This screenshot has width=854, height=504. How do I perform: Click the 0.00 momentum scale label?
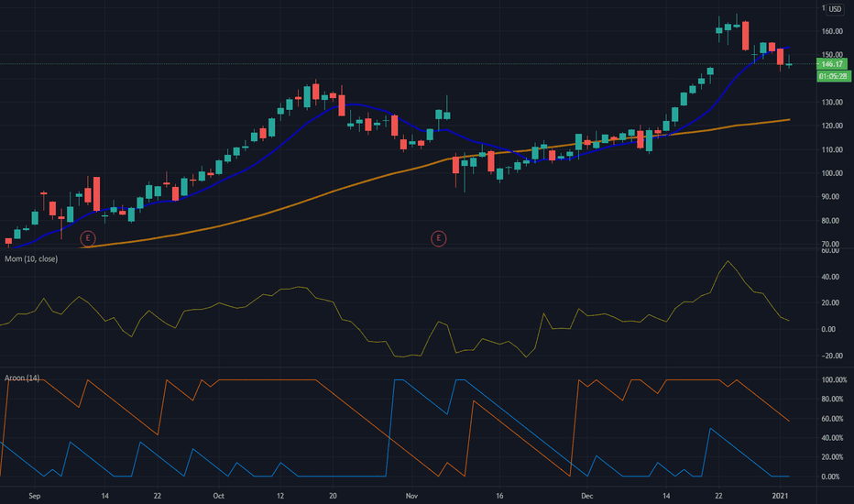(x=828, y=329)
